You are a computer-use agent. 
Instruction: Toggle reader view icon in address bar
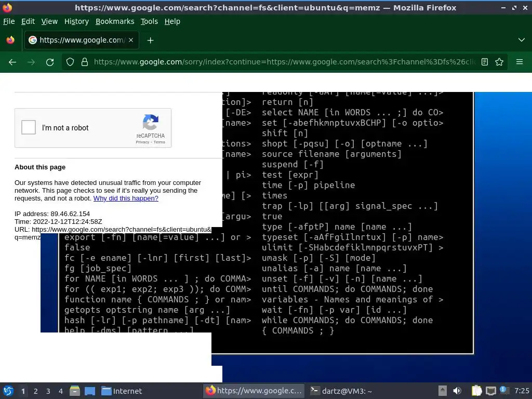click(485, 62)
